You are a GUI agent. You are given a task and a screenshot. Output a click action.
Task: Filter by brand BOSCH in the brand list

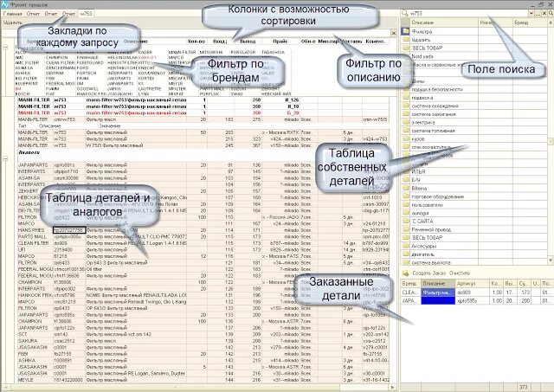pyautogui.click(x=23, y=94)
